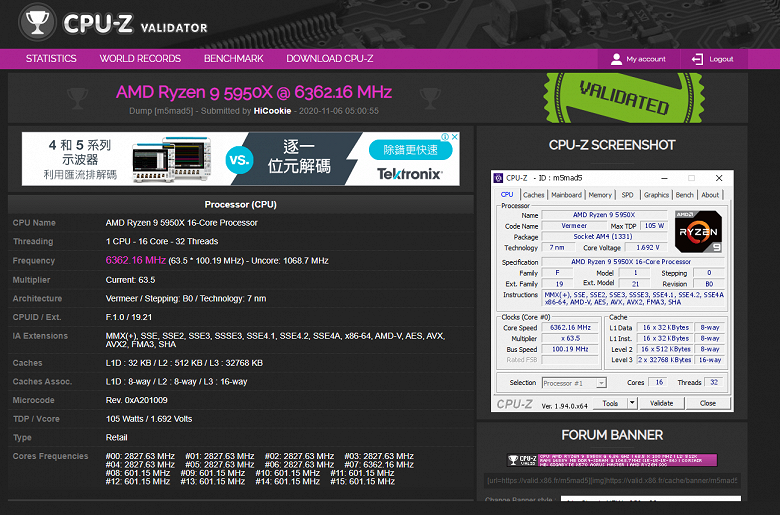Click the CPU-Z Validator trophy logo

[36, 23]
